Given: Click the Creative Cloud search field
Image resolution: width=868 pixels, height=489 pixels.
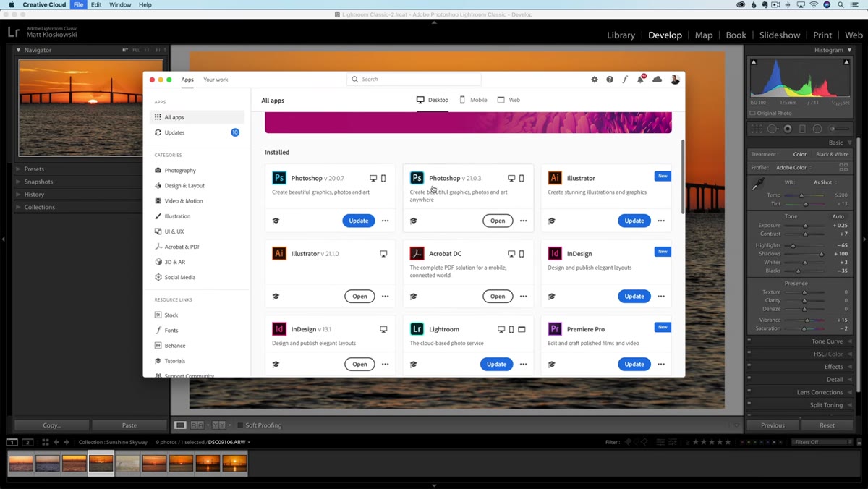Looking at the screenshot, I should click(x=414, y=80).
